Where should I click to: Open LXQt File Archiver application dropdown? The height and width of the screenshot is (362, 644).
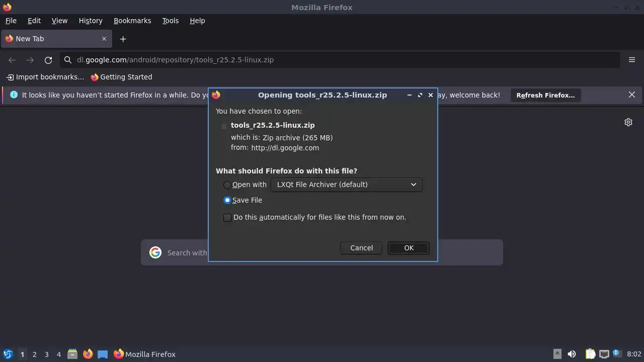pyautogui.click(x=347, y=185)
